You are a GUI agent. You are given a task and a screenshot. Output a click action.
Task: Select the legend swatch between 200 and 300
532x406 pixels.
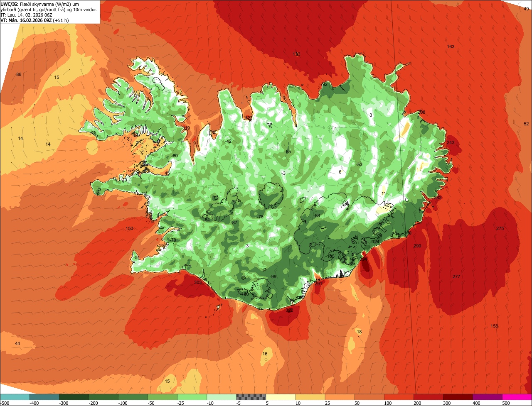pos(428,397)
